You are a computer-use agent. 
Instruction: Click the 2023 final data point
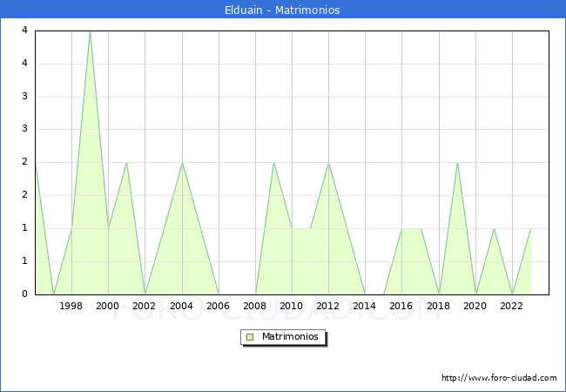click(530, 228)
